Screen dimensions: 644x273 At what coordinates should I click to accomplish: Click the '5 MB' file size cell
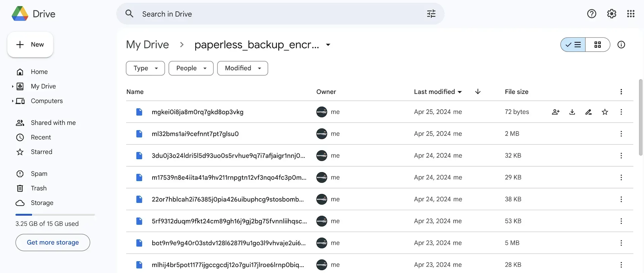512,243
